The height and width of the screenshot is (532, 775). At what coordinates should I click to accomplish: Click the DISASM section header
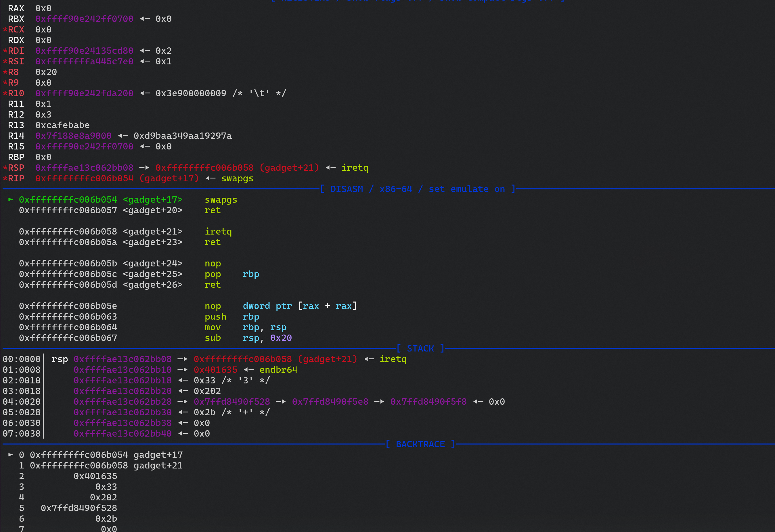(x=418, y=189)
